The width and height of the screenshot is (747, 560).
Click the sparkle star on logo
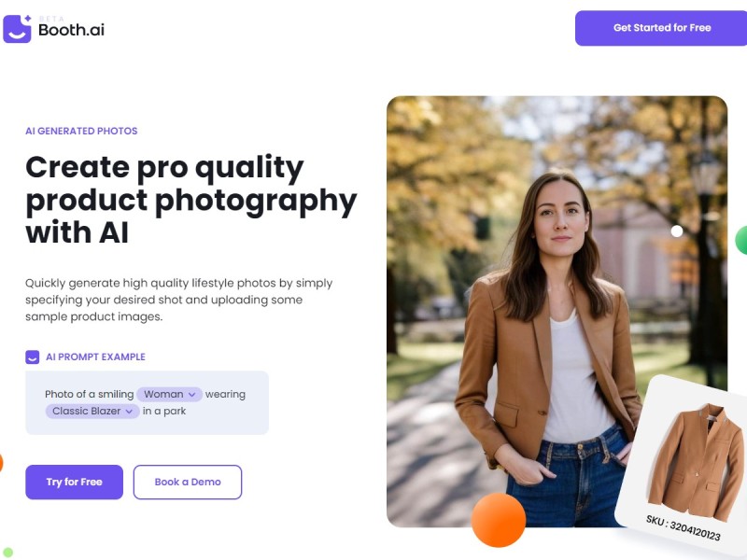coord(28,18)
